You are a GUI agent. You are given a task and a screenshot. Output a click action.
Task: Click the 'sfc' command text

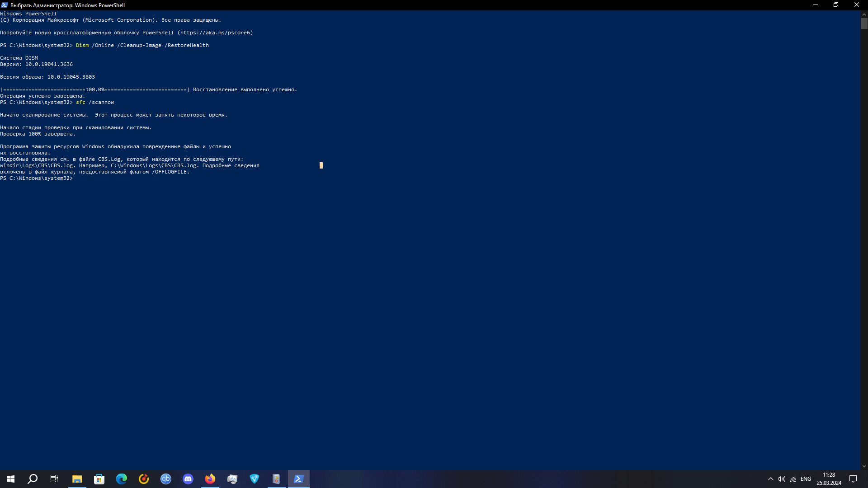[80, 103]
